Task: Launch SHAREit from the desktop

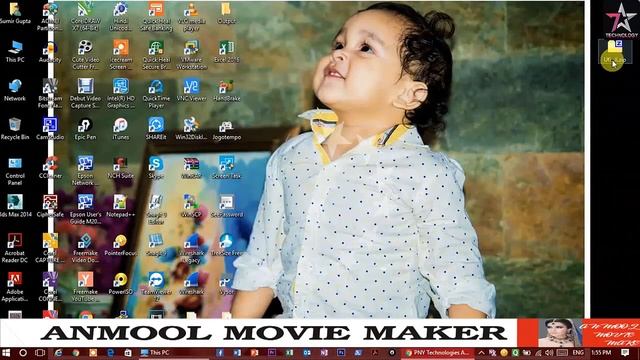Action: 156,129
